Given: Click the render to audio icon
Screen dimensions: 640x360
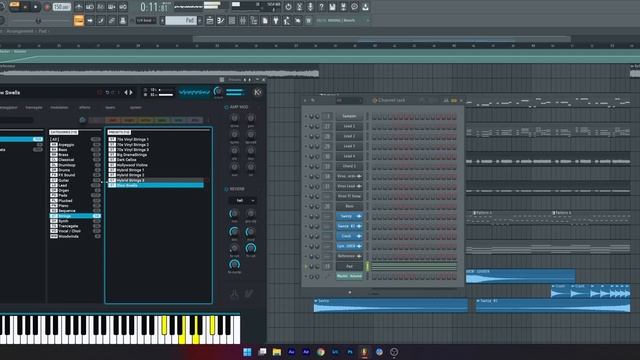Looking at the screenshot, I should (x=343, y=7).
